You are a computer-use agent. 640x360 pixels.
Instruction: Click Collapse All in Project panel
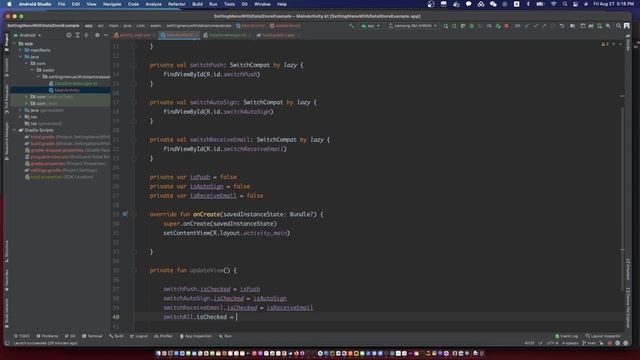86,36
